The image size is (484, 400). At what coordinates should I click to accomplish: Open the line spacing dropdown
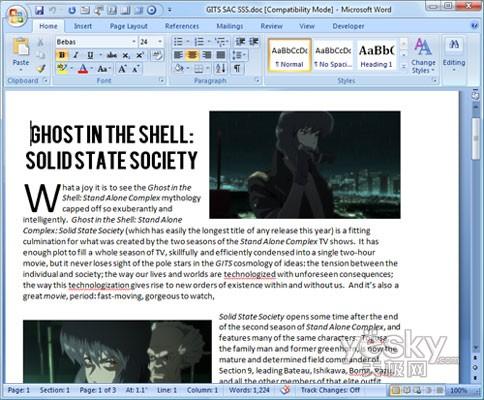239,55
